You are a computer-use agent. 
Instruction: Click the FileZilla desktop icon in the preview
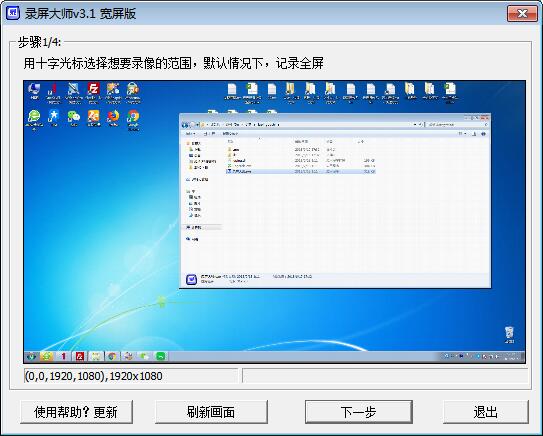93,92
